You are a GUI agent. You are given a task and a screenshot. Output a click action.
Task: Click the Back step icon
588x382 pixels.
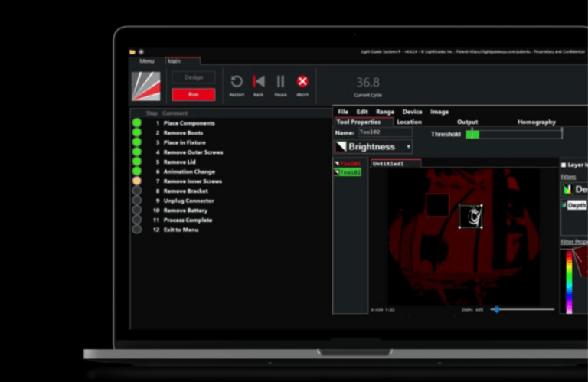[x=259, y=82]
